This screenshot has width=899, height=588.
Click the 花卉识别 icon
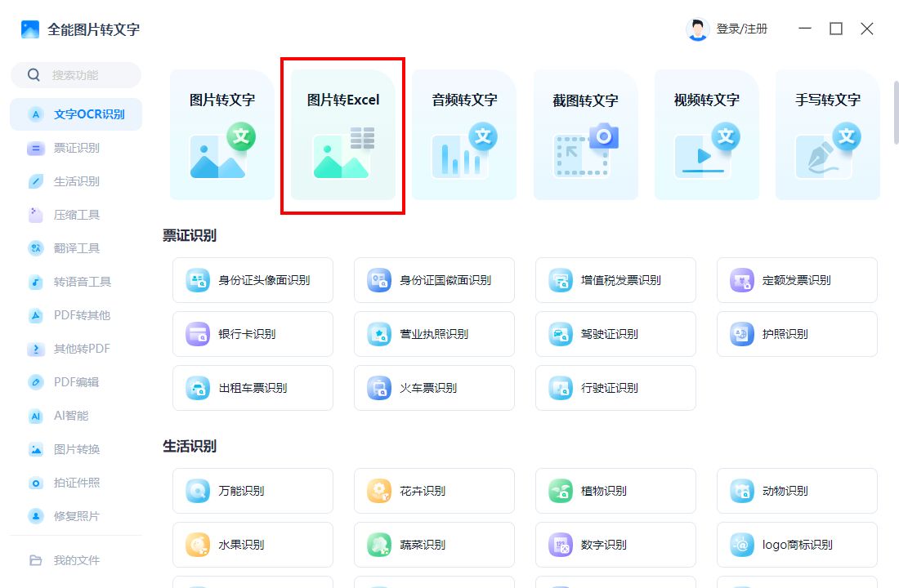coord(379,491)
